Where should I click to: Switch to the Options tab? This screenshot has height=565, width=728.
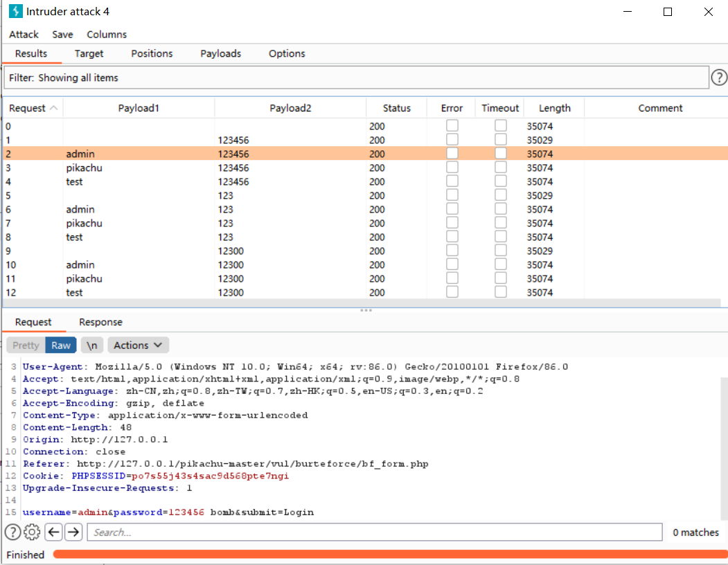(287, 54)
